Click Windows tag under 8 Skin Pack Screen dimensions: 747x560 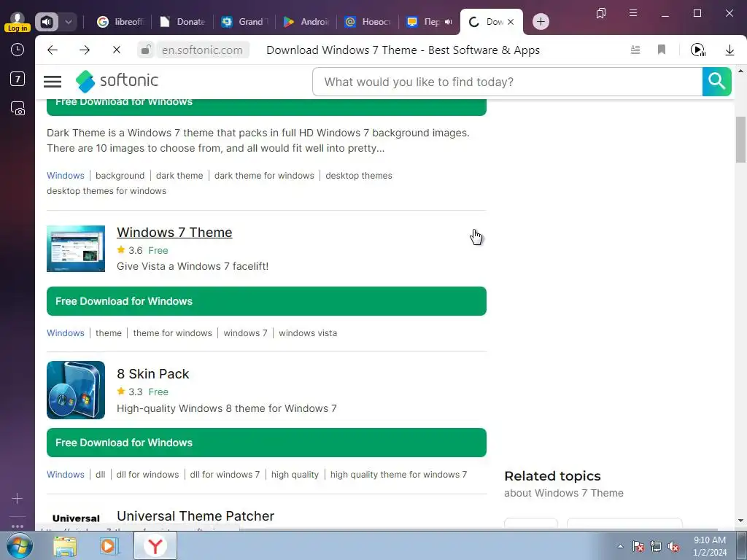pyautogui.click(x=65, y=474)
